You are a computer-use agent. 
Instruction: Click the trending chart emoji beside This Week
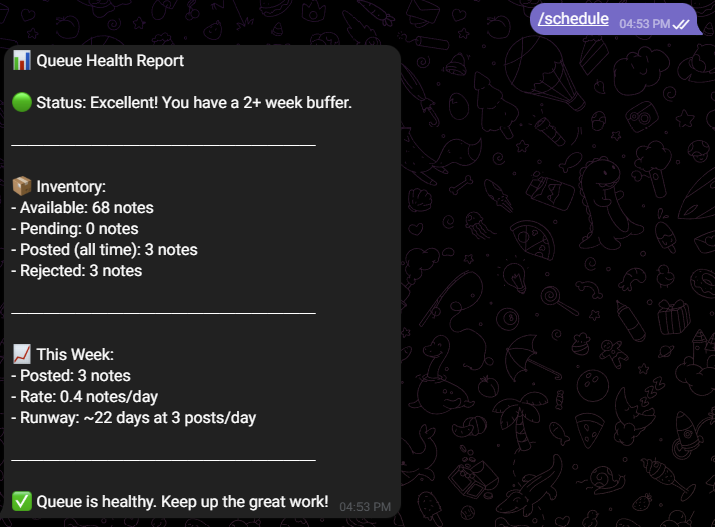22,354
